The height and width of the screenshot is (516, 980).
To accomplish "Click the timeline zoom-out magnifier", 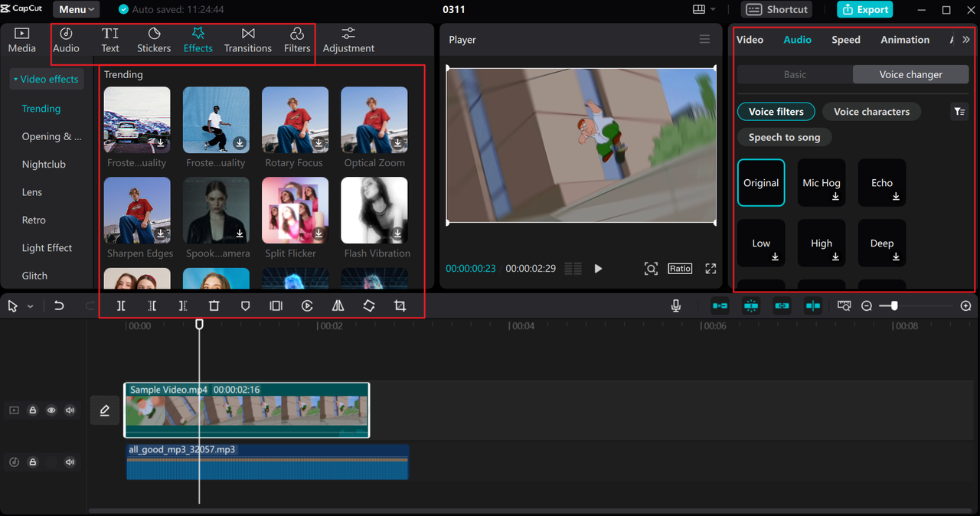I will coord(867,305).
